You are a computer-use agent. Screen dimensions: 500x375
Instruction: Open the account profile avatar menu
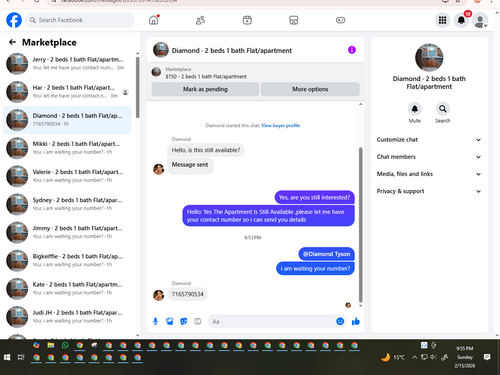click(480, 20)
